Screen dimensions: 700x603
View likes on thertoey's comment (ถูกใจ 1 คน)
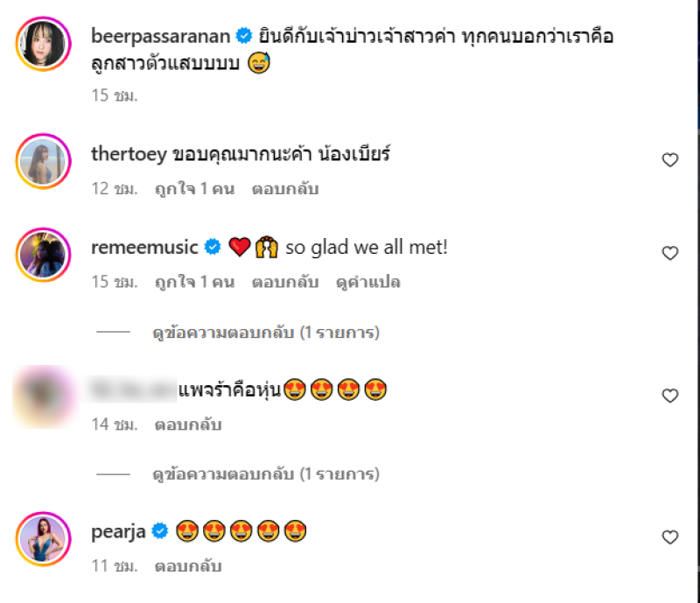(x=194, y=189)
